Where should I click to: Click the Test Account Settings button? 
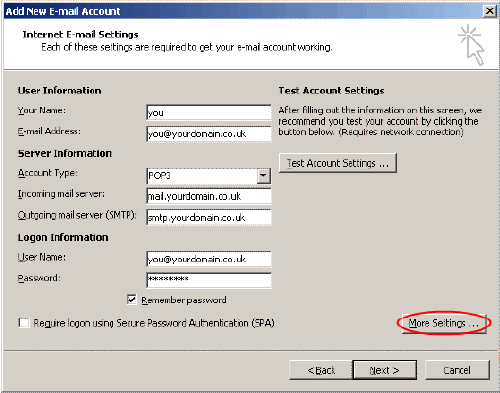point(338,163)
